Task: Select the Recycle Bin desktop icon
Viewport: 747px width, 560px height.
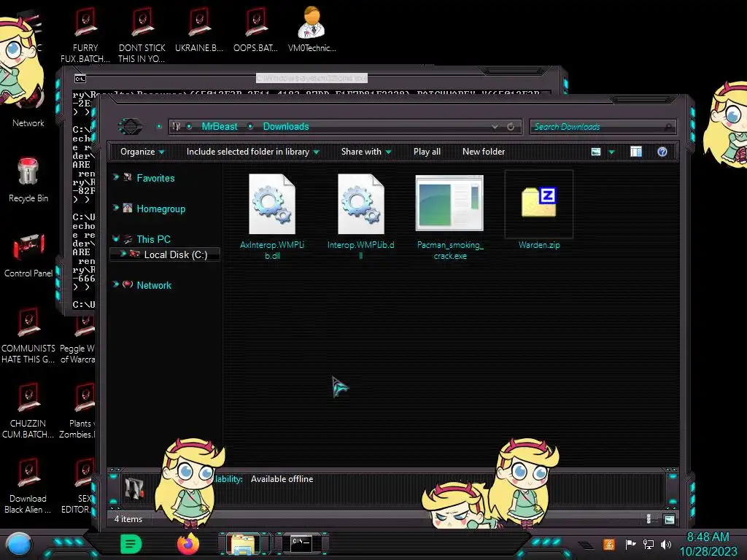Action: point(28,179)
